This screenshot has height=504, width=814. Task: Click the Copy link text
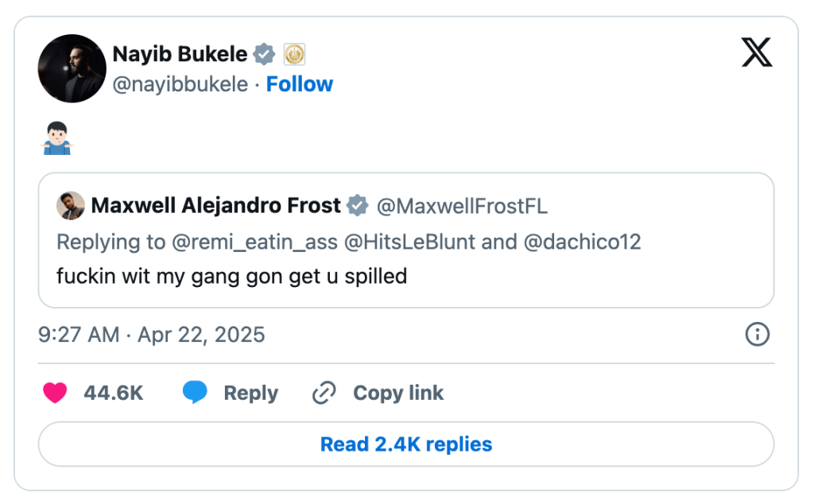[398, 393]
